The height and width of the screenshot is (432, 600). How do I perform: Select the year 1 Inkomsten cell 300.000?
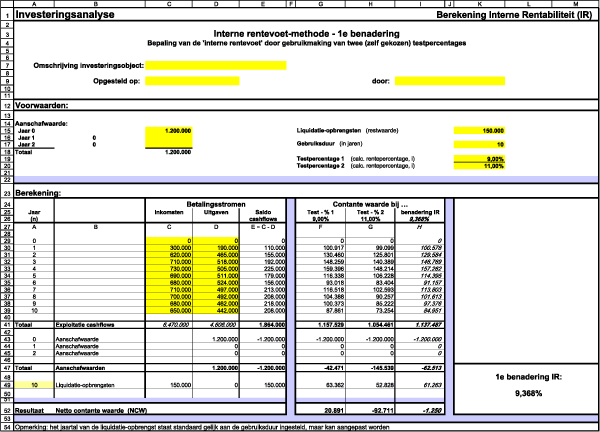point(169,248)
